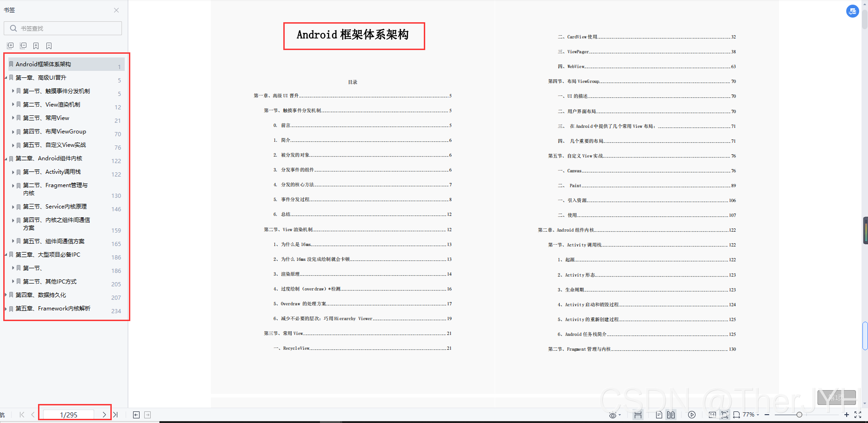Open eye-protection mode dropdown arrow

pyautogui.click(x=620, y=415)
